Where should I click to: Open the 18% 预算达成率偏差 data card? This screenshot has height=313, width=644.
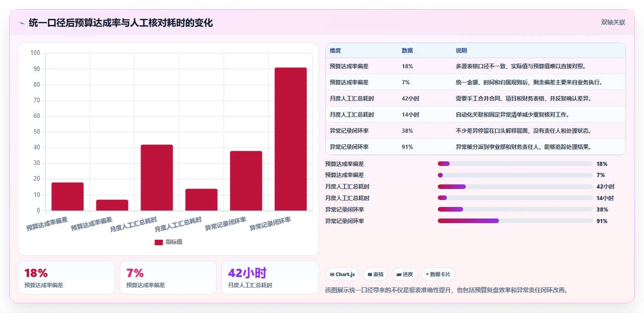click(66, 278)
